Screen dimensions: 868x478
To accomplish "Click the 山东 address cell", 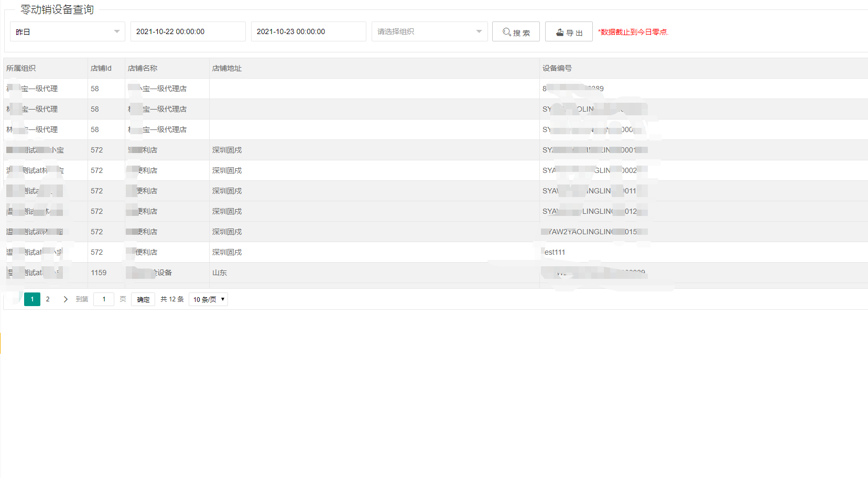I will (x=220, y=273).
